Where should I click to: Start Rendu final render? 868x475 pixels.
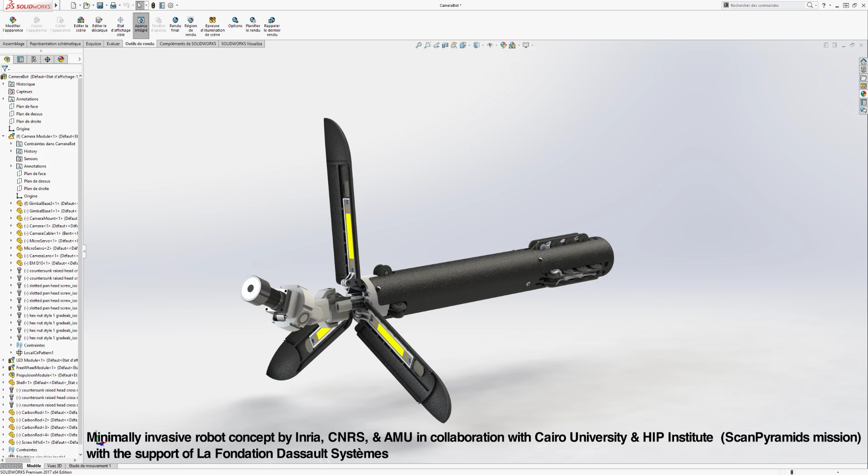175,24
